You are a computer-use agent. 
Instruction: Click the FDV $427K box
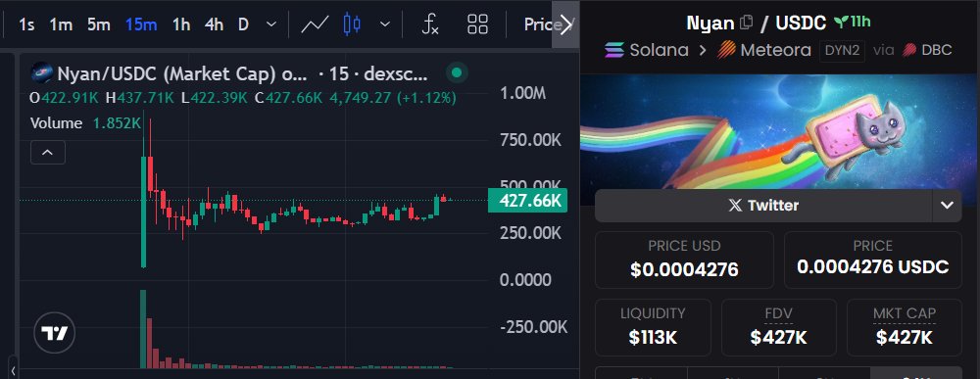point(779,327)
